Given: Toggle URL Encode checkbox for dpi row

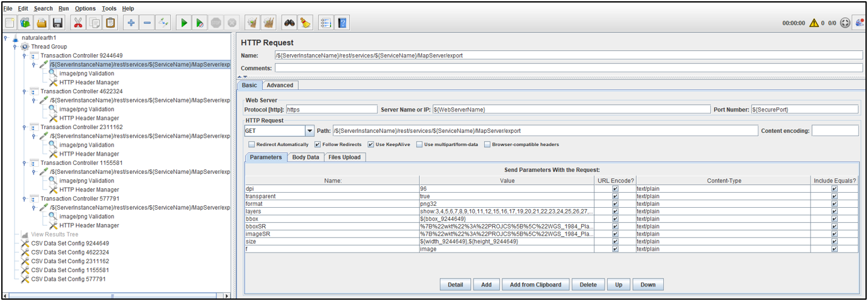Looking at the screenshot, I should pos(615,188).
